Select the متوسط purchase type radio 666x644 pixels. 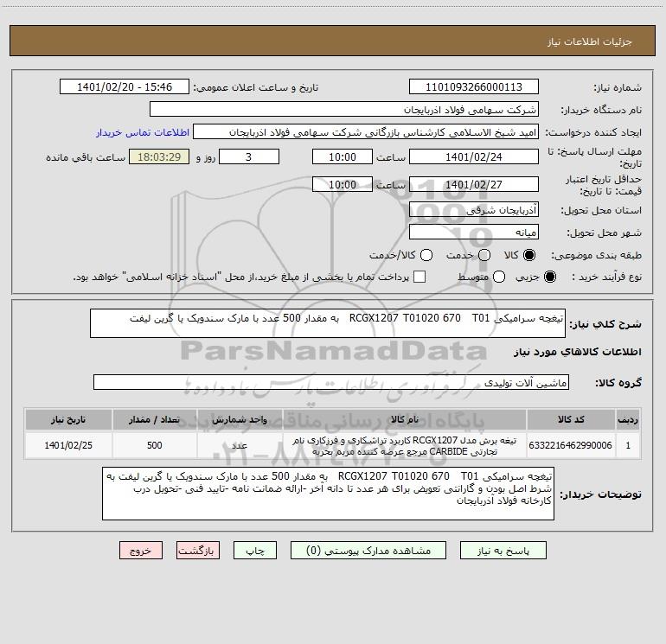click(x=499, y=277)
